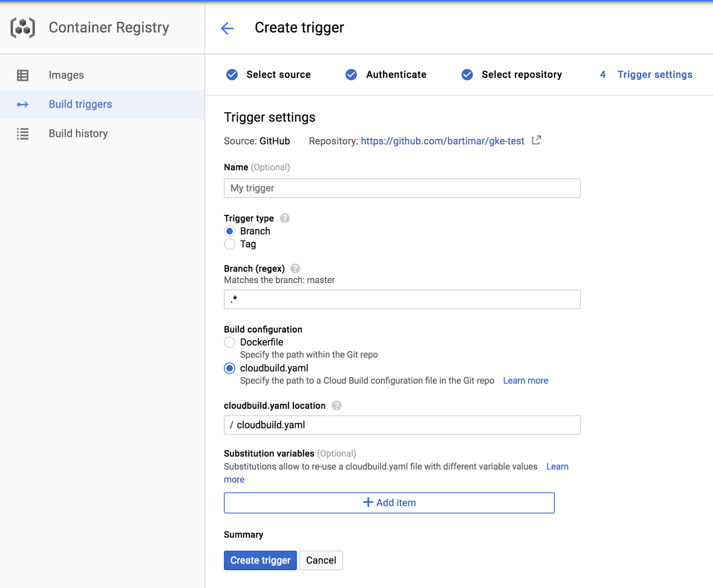713x588 pixels.
Task: Open Build triggers in the sidebar
Action: pos(80,104)
